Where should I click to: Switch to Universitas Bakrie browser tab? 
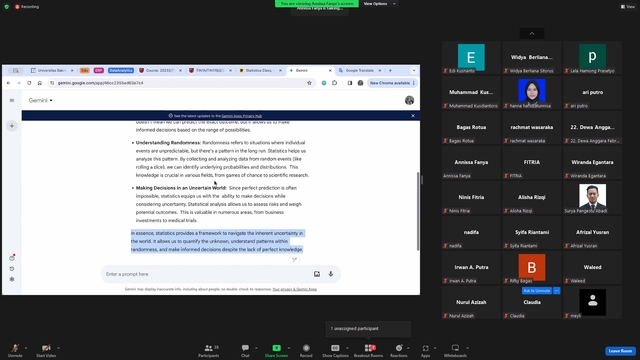click(52, 71)
